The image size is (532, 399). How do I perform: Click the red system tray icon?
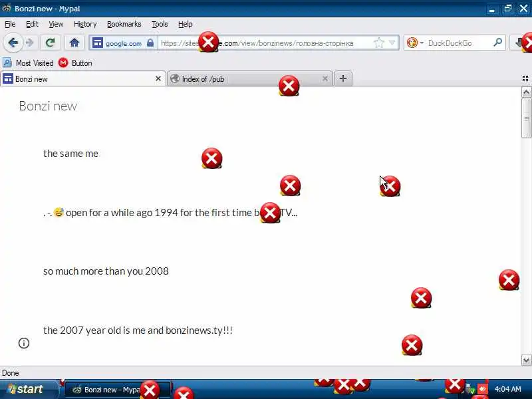pos(482,389)
